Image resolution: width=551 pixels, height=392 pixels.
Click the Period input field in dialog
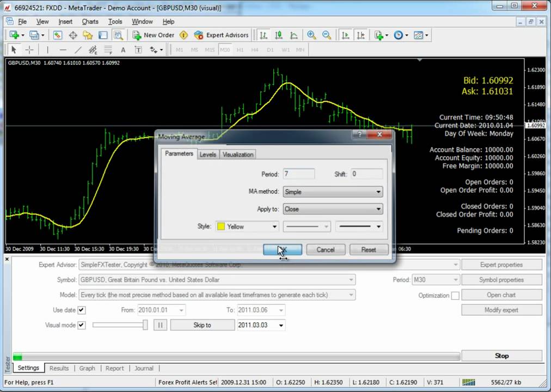point(299,174)
